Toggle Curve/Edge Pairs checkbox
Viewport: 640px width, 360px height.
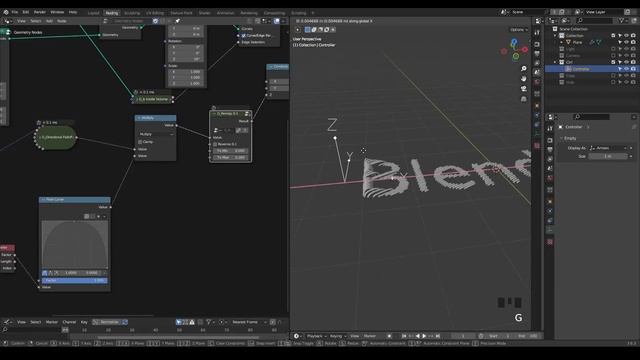[244, 36]
